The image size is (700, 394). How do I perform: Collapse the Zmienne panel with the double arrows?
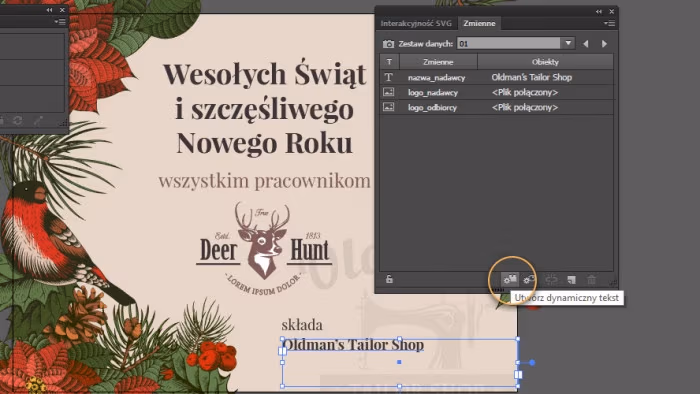[x=599, y=11]
